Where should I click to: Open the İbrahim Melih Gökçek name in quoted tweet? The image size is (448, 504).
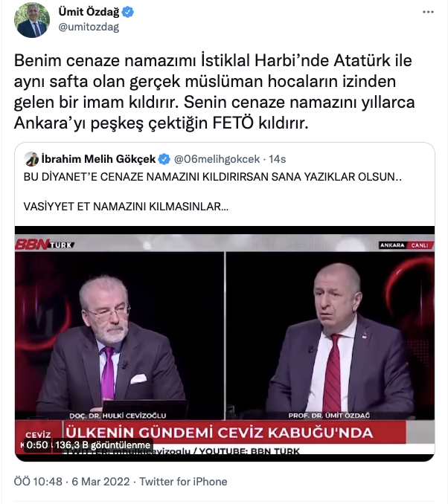click(x=98, y=159)
